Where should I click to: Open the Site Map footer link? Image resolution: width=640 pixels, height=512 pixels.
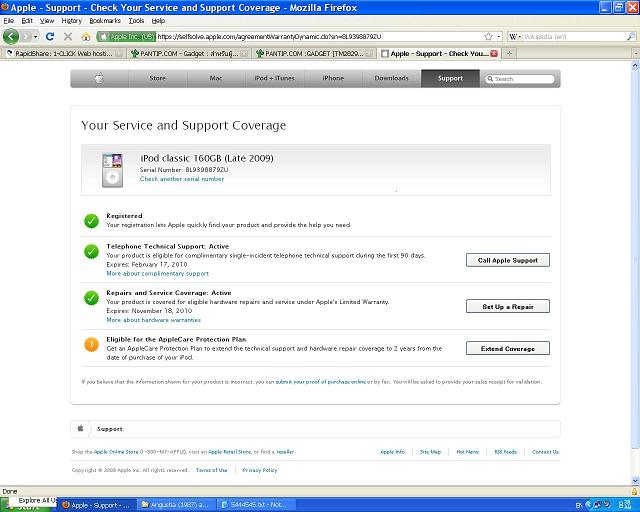(430, 452)
